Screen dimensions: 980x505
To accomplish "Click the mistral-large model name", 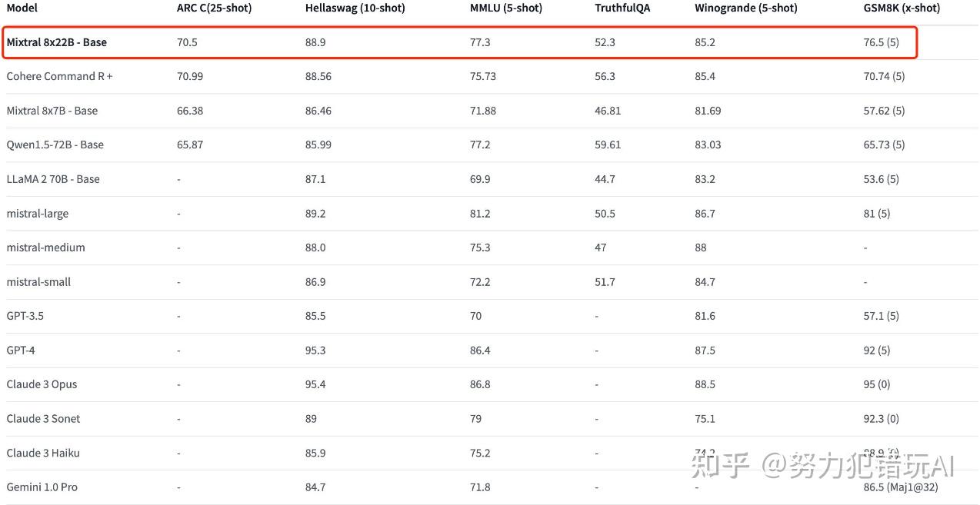I will [37, 214].
